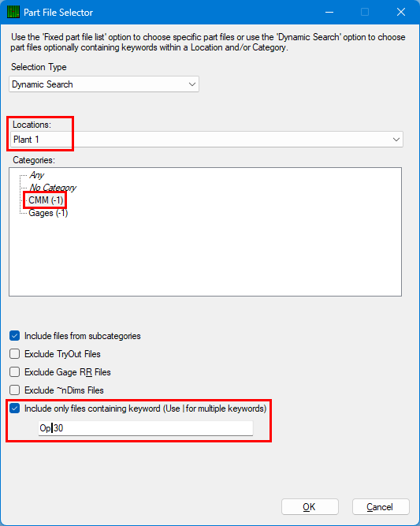Toggle Include only files containing keyword
Screen dimensions: 420x526
15,408
